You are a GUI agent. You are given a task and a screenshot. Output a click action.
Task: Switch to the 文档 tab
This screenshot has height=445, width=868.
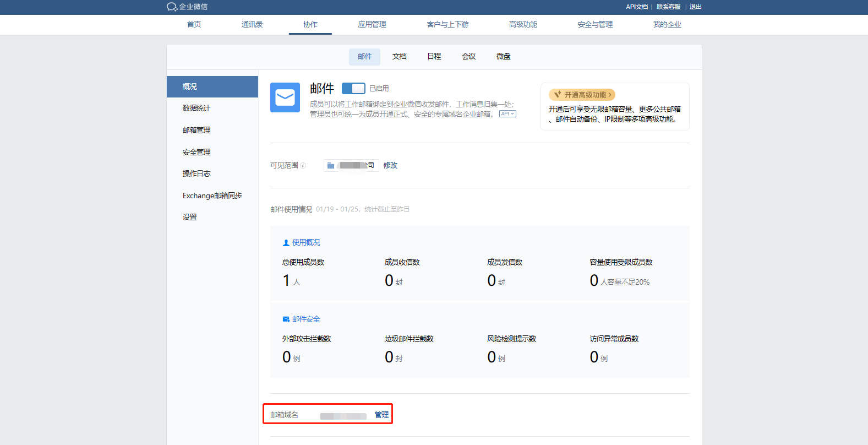(x=399, y=56)
